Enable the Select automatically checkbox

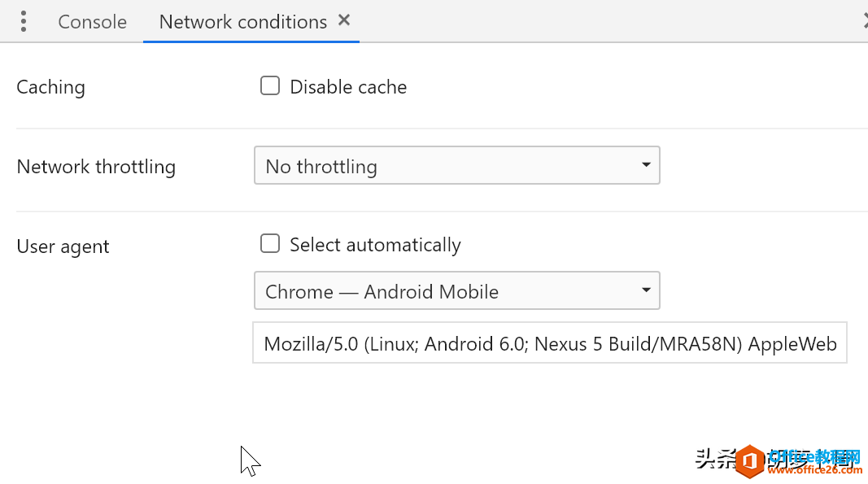[270, 243]
